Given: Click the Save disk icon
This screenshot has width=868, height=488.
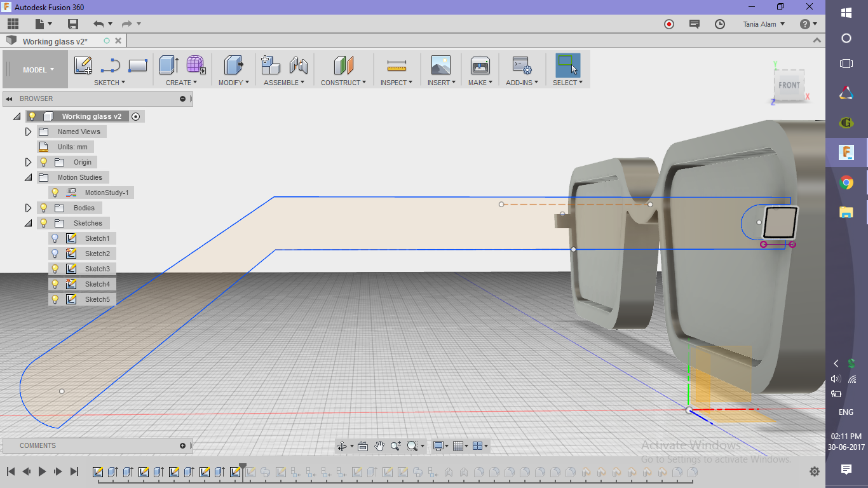Looking at the screenshot, I should point(73,24).
